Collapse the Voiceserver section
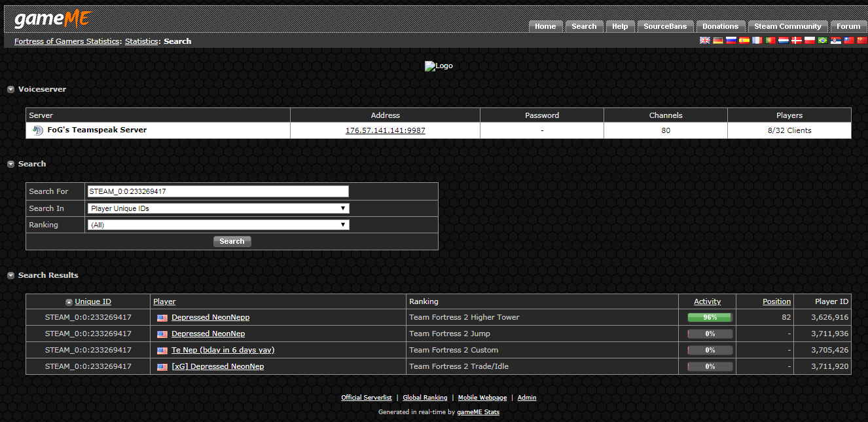This screenshot has height=422, width=868. (10, 90)
